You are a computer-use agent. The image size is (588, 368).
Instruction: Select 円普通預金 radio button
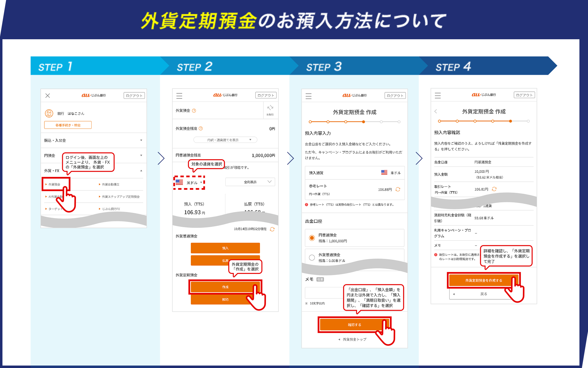pyautogui.click(x=312, y=238)
